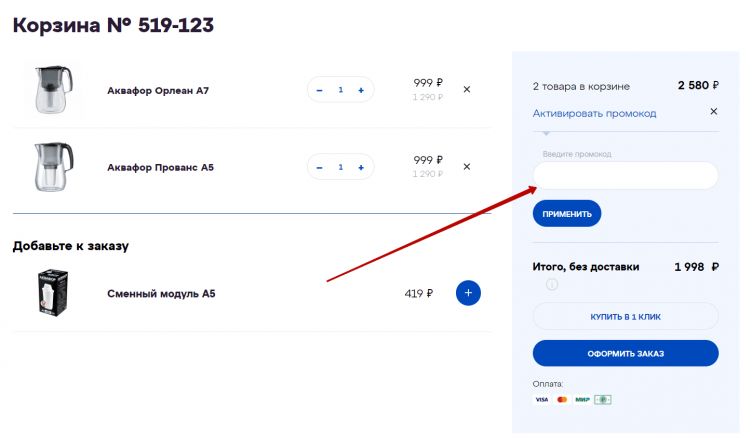Viewport: 752px width, 438px height.
Task: Click the Активировать промокод link
Action: pos(594,113)
